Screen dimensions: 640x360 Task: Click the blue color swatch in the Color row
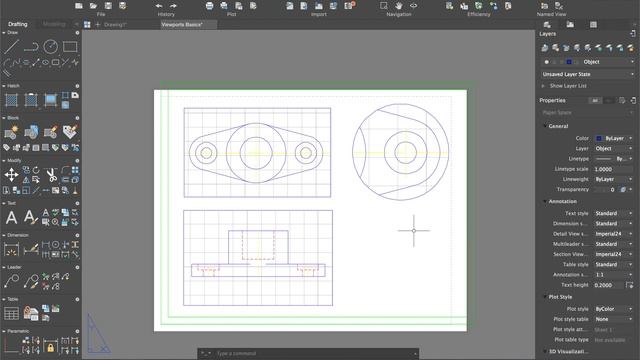point(599,138)
